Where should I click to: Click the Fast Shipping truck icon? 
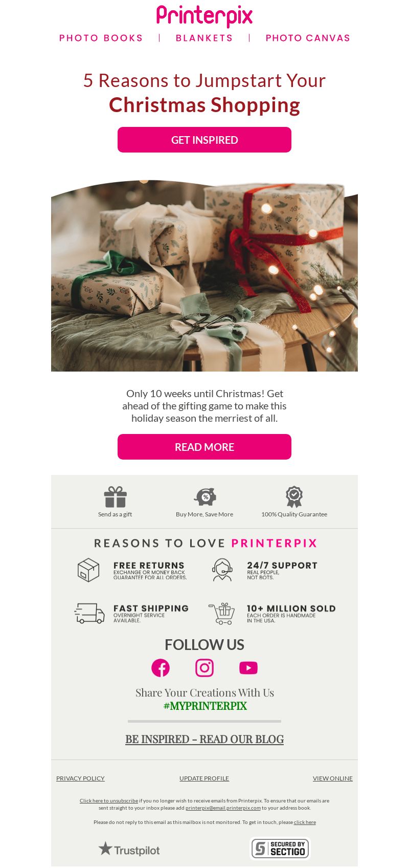point(89,613)
